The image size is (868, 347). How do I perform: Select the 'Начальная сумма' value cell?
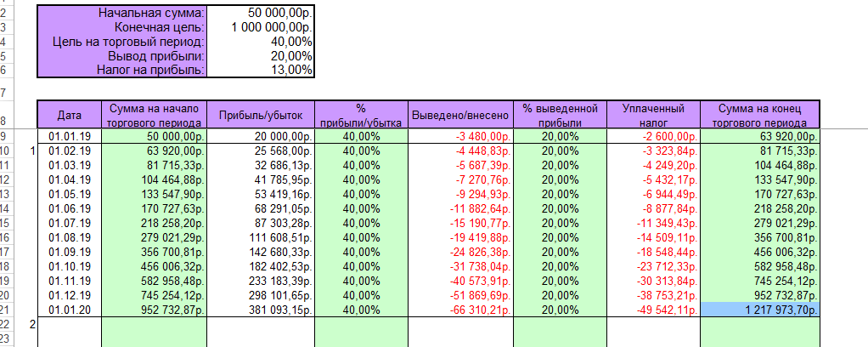[x=262, y=14]
